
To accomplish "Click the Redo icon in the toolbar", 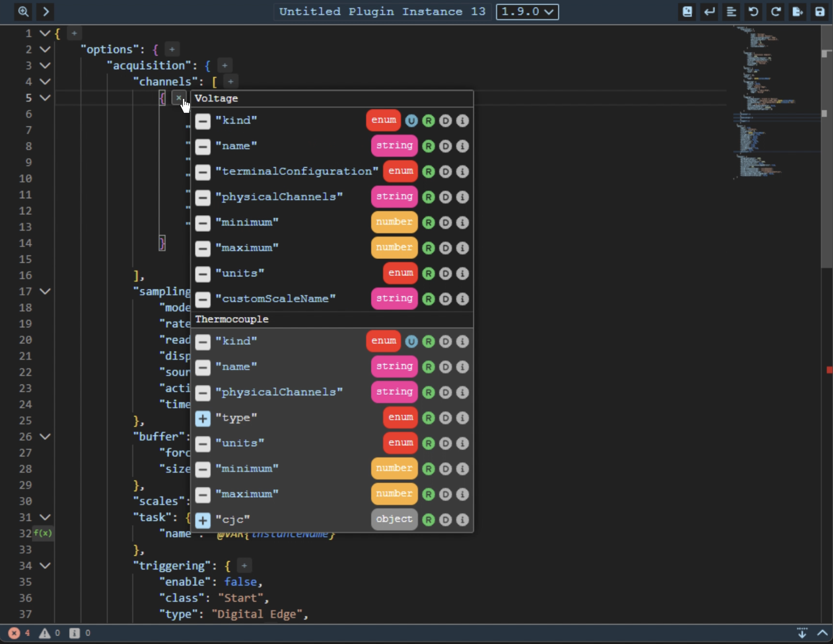I will [x=775, y=12].
